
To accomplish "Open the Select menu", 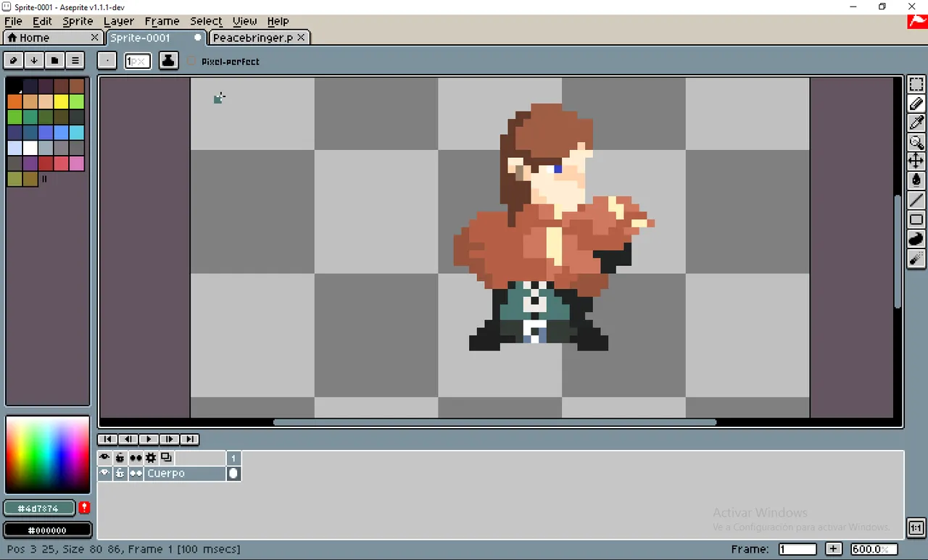I will tap(206, 21).
